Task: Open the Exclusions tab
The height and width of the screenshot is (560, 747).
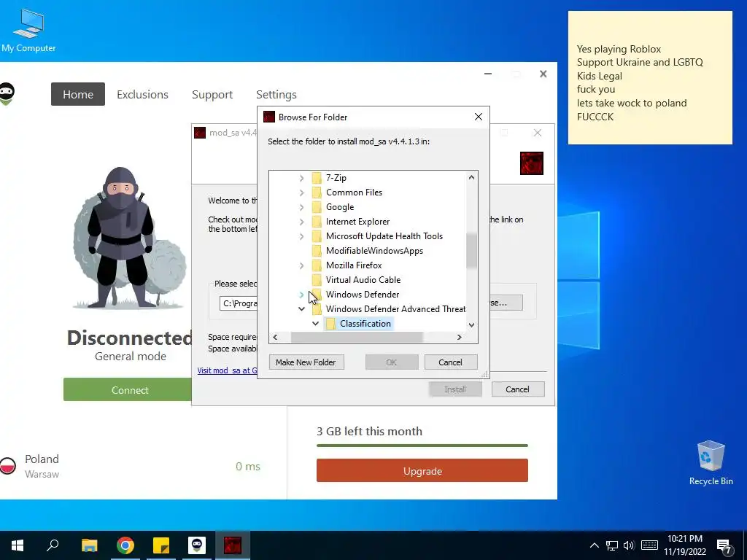Action: 142,94
